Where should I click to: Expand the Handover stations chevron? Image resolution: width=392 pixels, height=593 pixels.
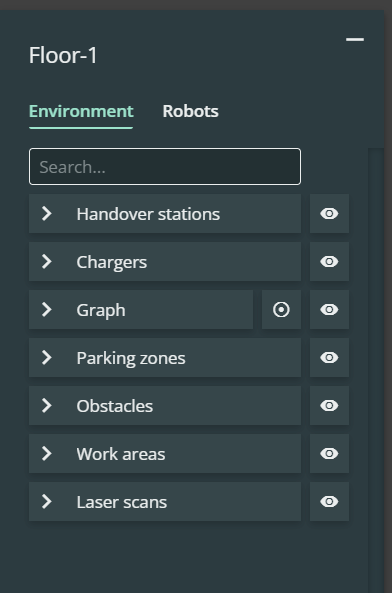click(46, 214)
